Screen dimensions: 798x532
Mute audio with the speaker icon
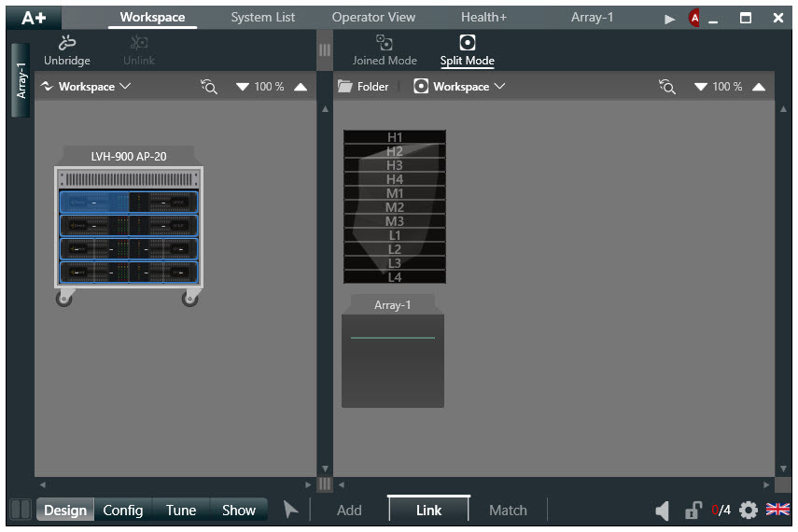[x=663, y=511]
